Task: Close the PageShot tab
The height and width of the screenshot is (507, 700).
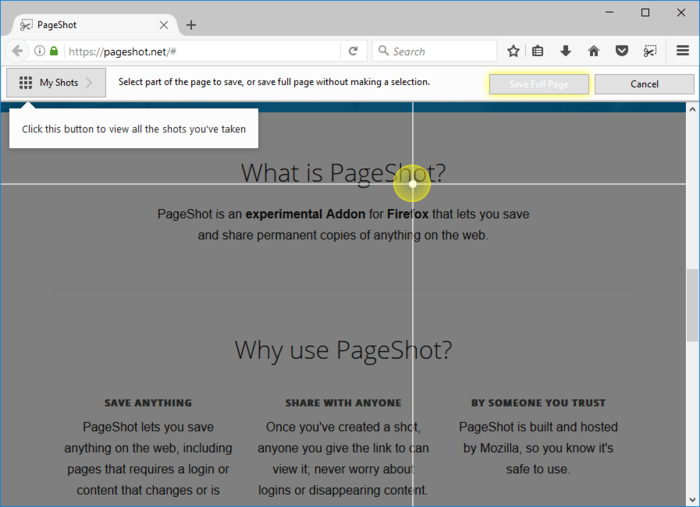Action: coord(164,25)
